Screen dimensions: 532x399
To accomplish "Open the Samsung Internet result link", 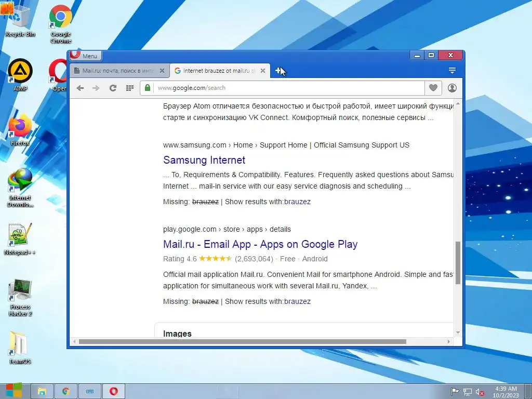I will (x=204, y=160).
